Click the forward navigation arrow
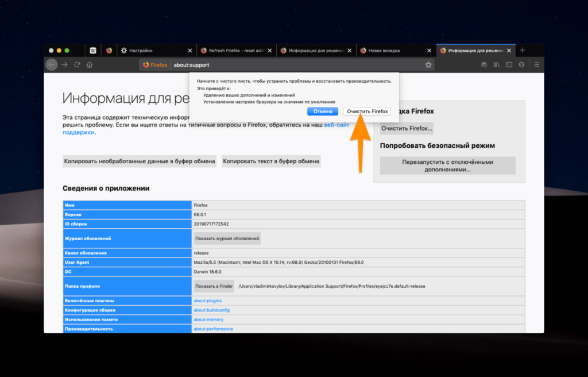Image resolution: width=588 pixels, height=377 pixels. pyautogui.click(x=65, y=64)
